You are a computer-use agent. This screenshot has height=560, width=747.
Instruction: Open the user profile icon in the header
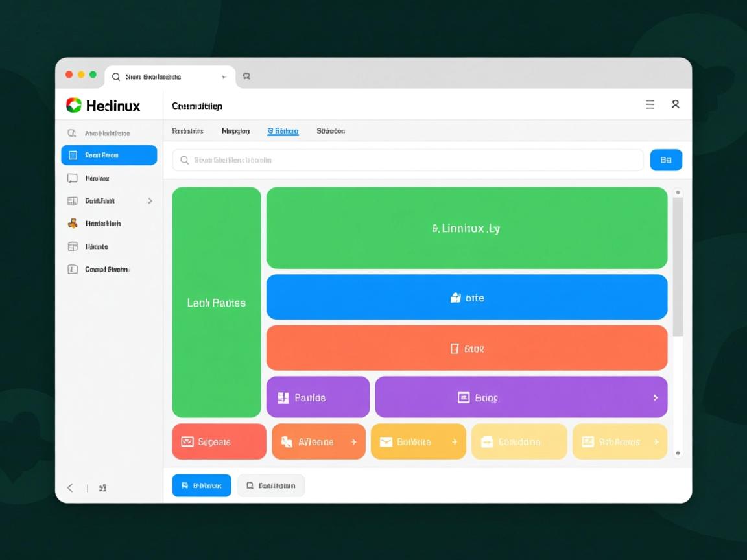[x=675, y=104]
